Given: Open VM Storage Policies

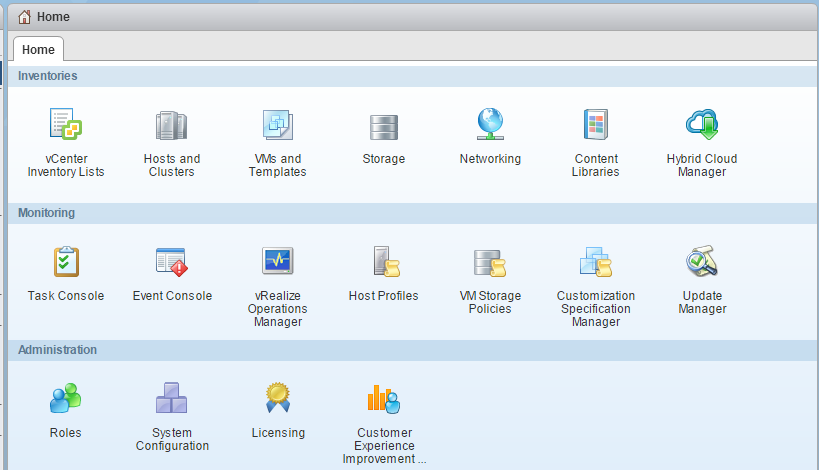Looking at the screenshot, I should [490, 262].
